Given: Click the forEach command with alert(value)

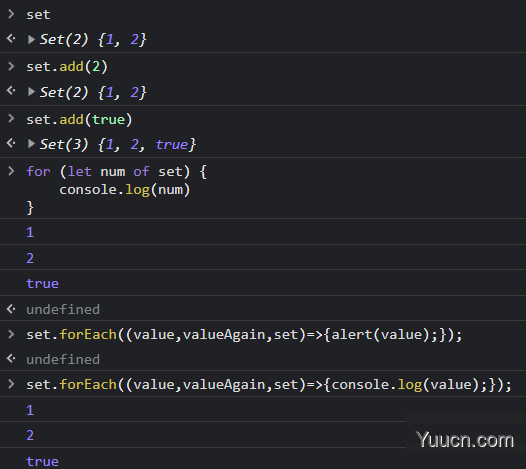Looking at the screenshot, I should [244, 335].
